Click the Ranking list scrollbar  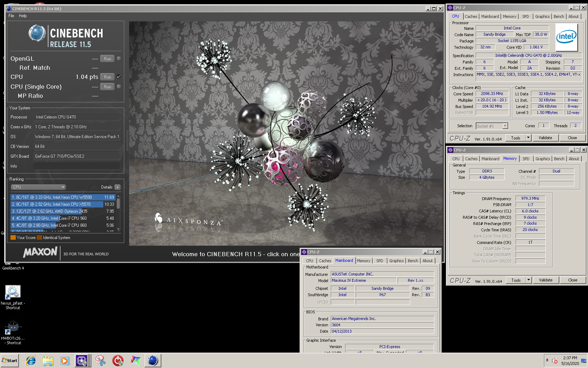pos(118,212)
